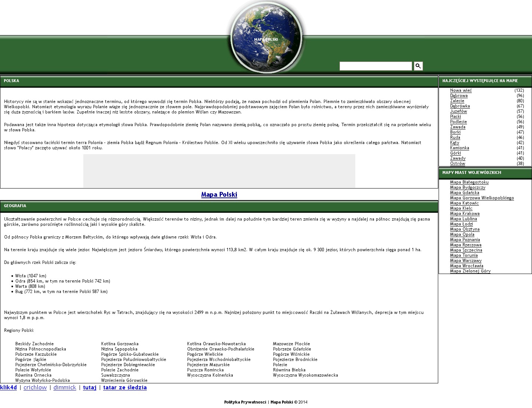Open Mapa Gorzowa Wielkopolskiego link
The width and height of the screenshot is (532, 408).
482,198
